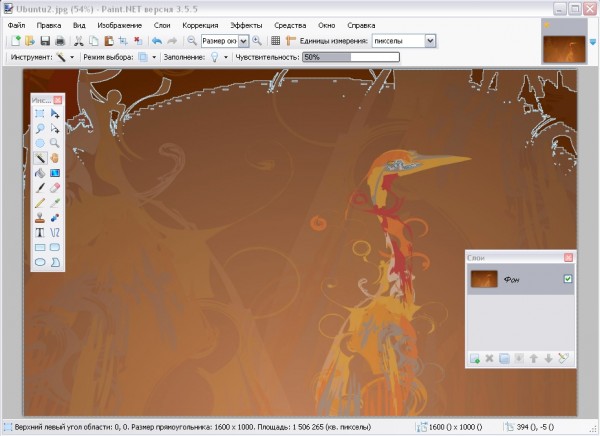
Task: Select the Paintbrush tool
Action: point(40,188)
